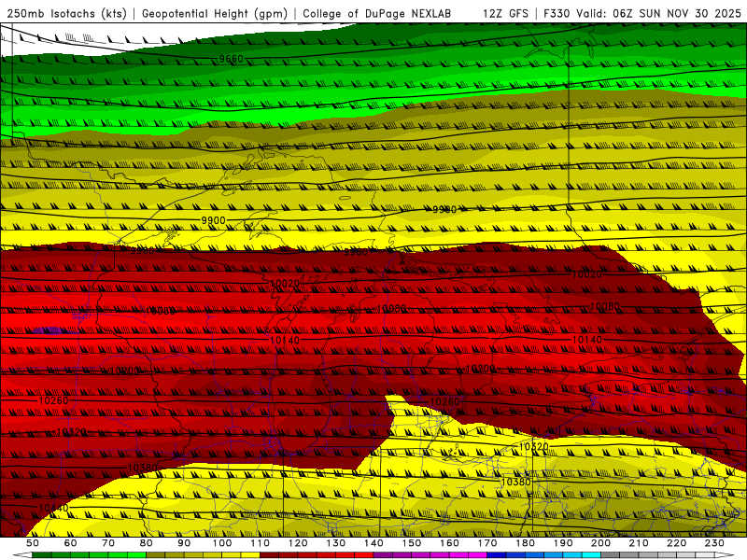The image size is (747, 560).
Task: Click the rightmost 10380 contour label
Action: tap(516, 482)
